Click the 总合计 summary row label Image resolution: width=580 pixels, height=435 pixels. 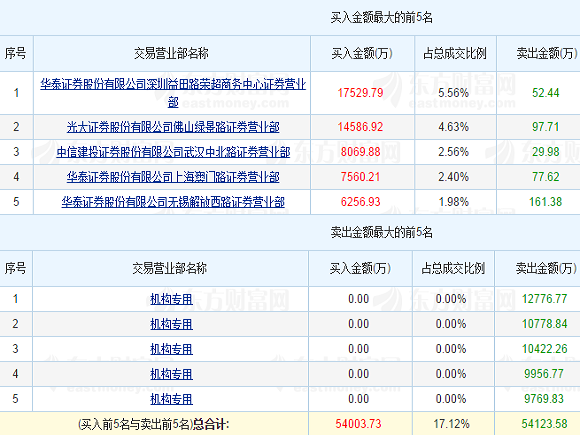tap(154, 424)
